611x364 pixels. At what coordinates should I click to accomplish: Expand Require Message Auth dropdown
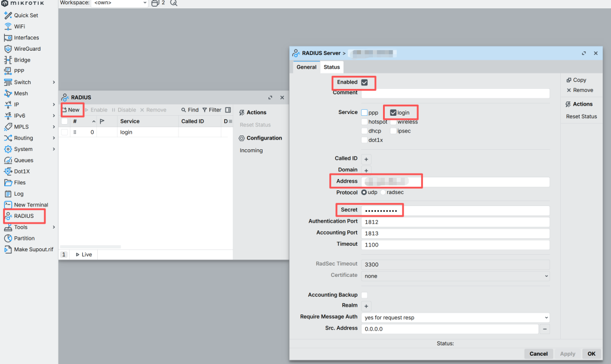coord(456,317)
